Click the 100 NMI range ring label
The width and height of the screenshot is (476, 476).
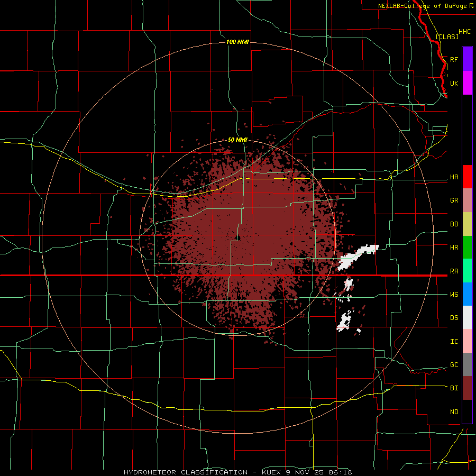point(237,42)
